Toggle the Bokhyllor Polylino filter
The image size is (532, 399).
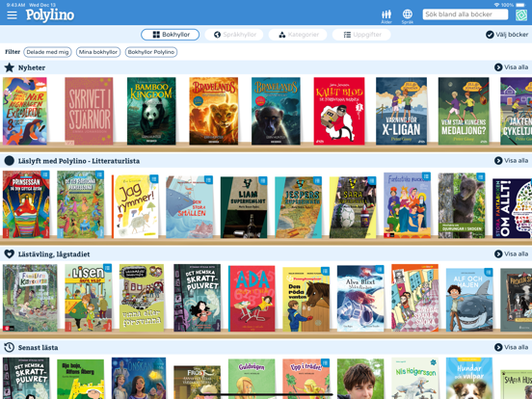click(x=151, y=52)
